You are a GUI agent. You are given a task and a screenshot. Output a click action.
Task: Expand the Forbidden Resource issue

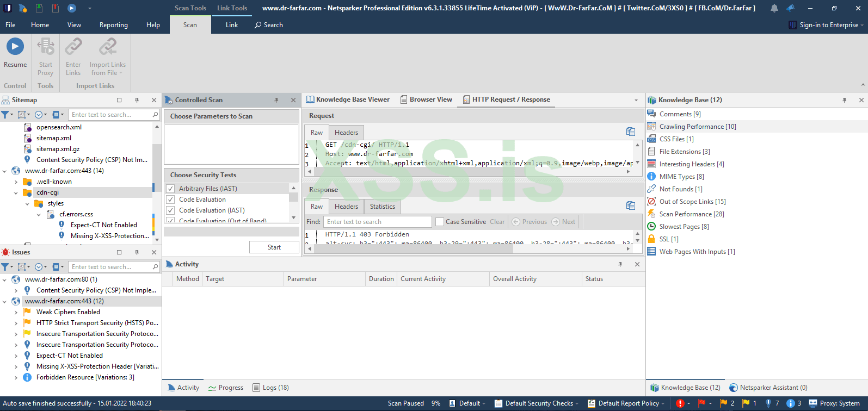point(16,377)
